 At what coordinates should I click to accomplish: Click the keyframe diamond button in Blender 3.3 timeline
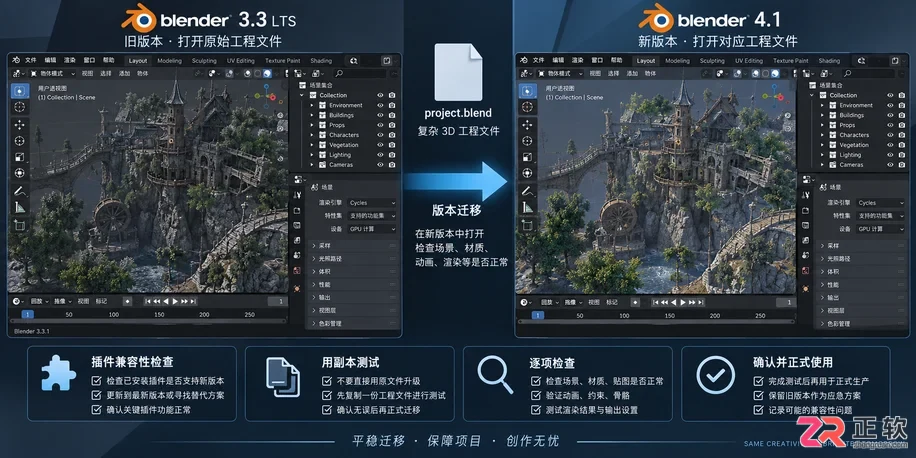click(127, 301)
